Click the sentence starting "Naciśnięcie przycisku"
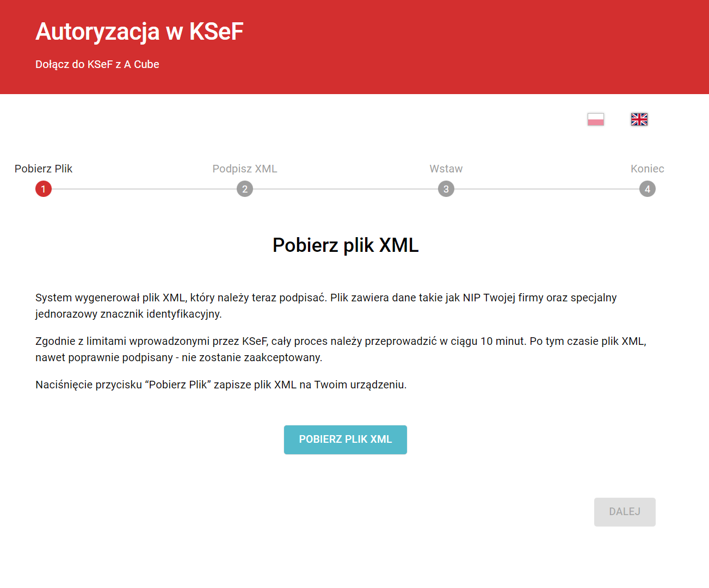709x588 pixels. (221, 385)
